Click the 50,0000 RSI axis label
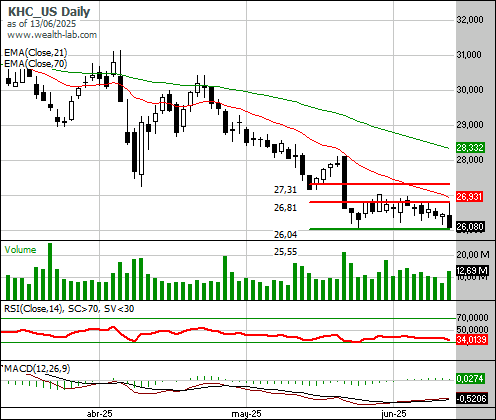This screenshot has width=496, height=420. tap(473, 330)
